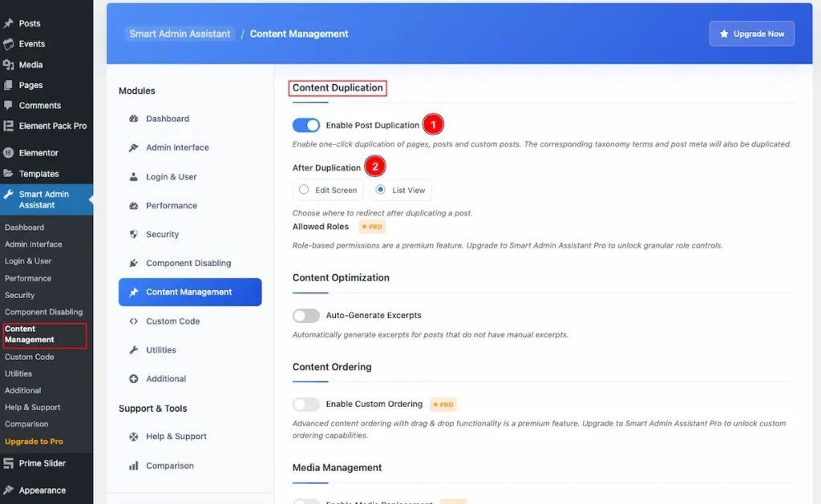Click the PRO badge beside Allowed Roles

pos(372,227)
